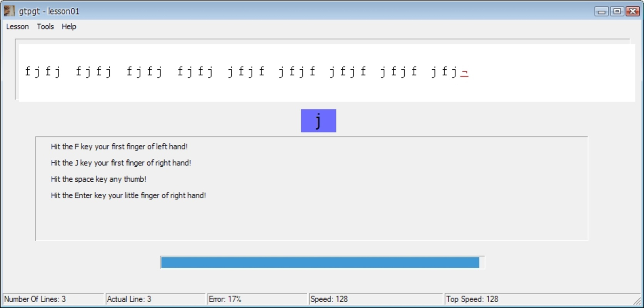The width and height of the screenshot is (644, 308).
Task: Close the gtpgt lesson01 window
Action: click(632, 11)
